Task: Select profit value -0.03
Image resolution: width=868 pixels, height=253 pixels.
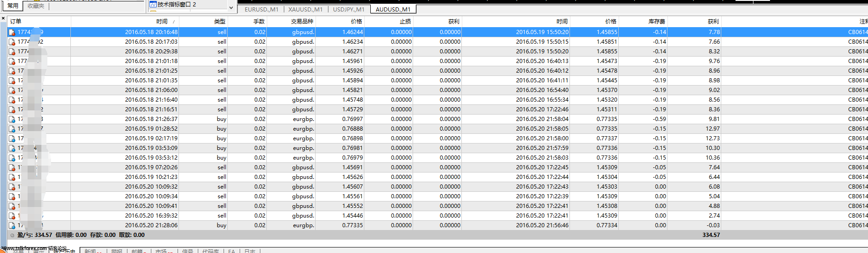Action: pos(713,225)
